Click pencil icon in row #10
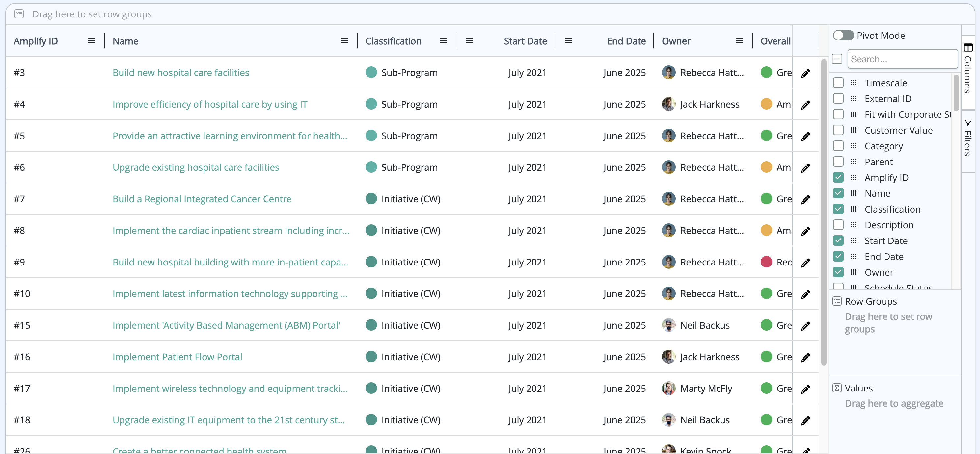The width and height of the screenshot is (980, 454). (x=805, y=294)
